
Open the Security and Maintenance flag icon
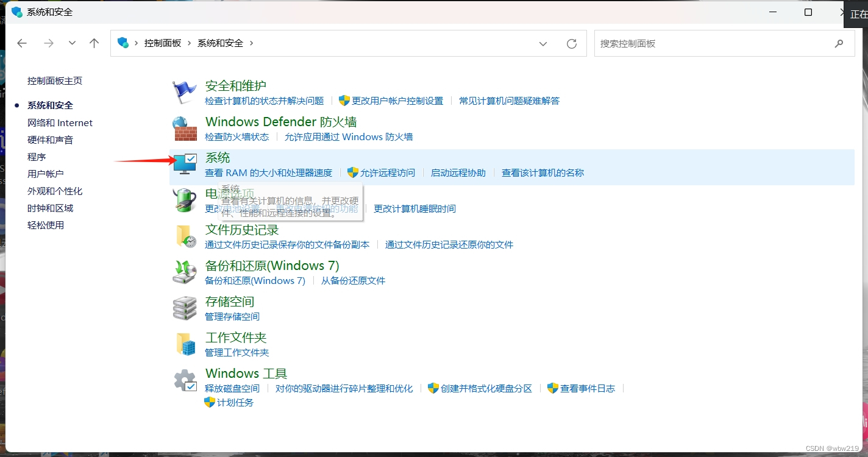pos(185,93)
